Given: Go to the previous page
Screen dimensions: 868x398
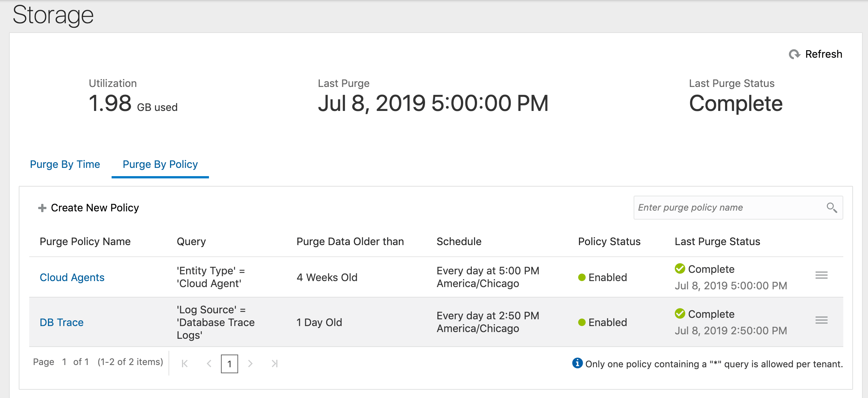Looking at the screenshot, I should [209, 364].
